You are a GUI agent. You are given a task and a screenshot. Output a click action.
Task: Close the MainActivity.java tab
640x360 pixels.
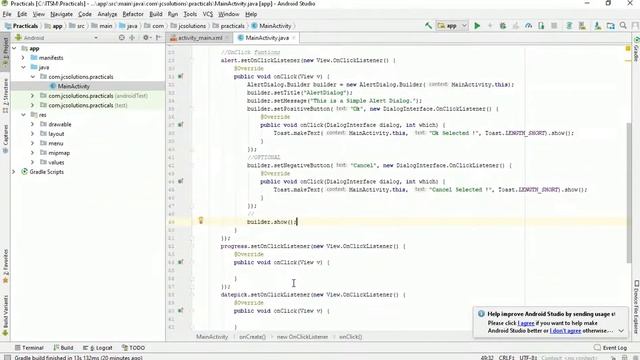coord(293,38)
